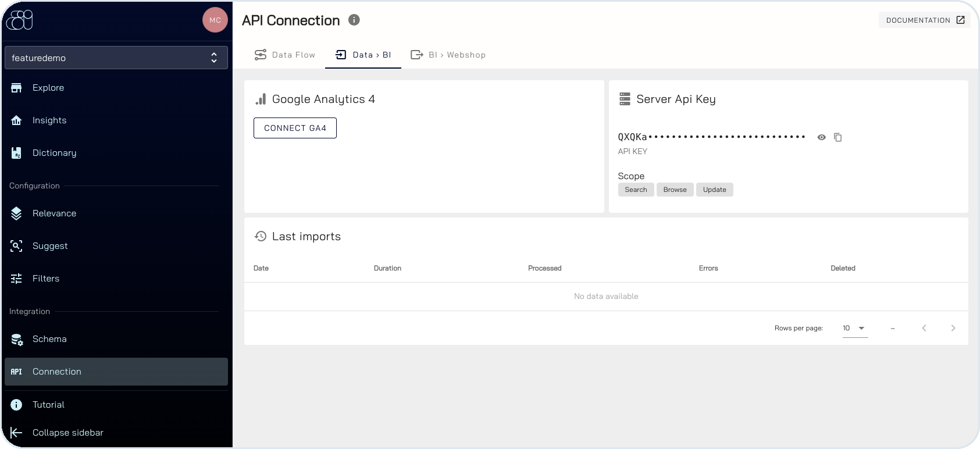The image size is (980, 449).
Task: Open the Tutorial link
Action: point(116,405)
